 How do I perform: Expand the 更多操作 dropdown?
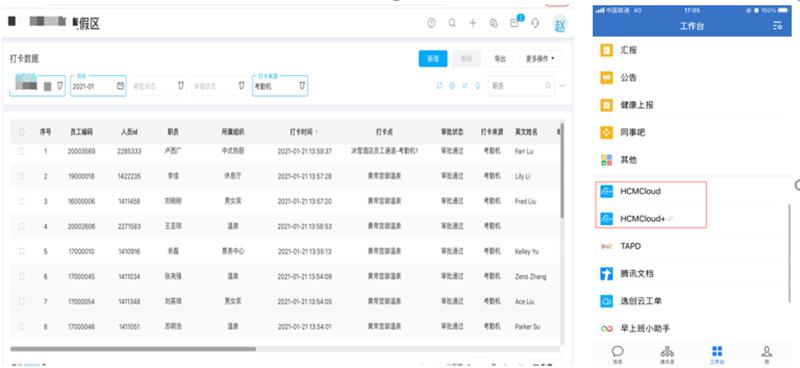tap(540, 59)
